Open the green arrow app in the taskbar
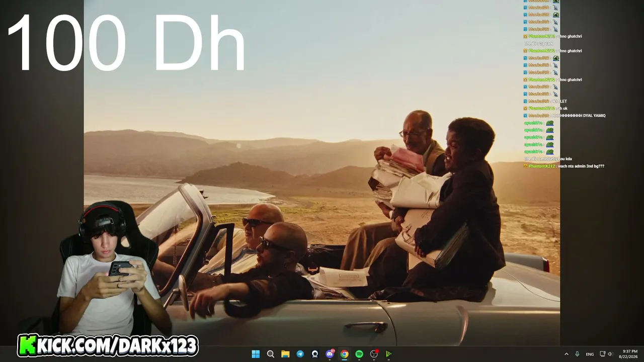This screenshot has height=362, width=644. pyautogui.click(x=389, y=354)
